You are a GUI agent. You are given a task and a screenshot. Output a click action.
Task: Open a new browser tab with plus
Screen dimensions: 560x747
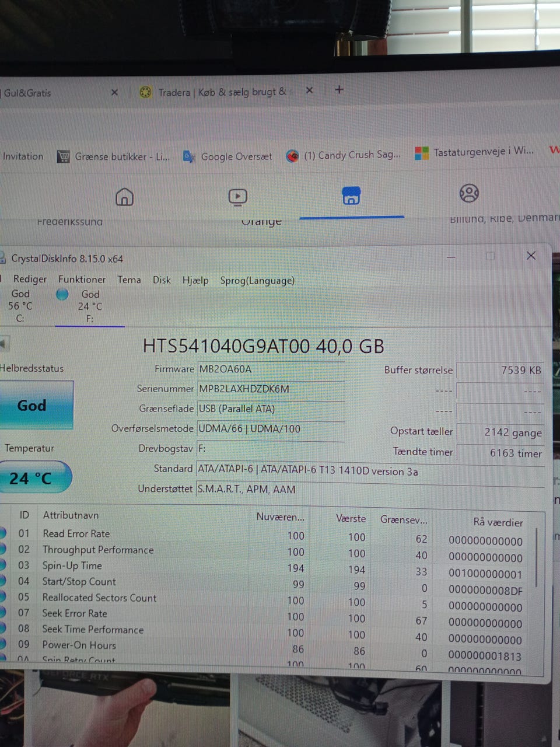(339, 90)
